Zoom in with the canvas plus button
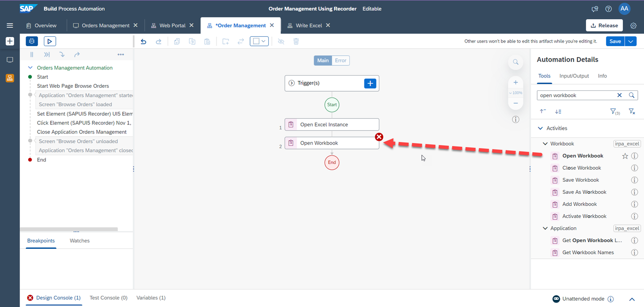 pyautogui.click(x=516, y=82)
